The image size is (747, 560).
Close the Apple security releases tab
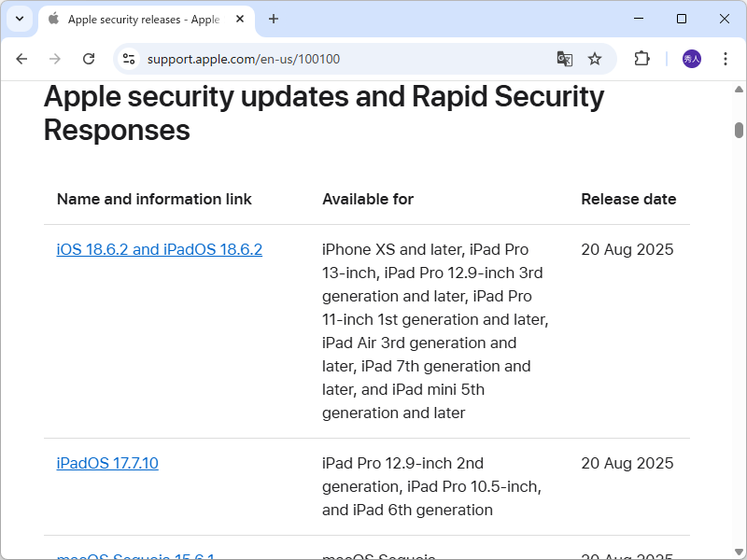click(238, 18)
